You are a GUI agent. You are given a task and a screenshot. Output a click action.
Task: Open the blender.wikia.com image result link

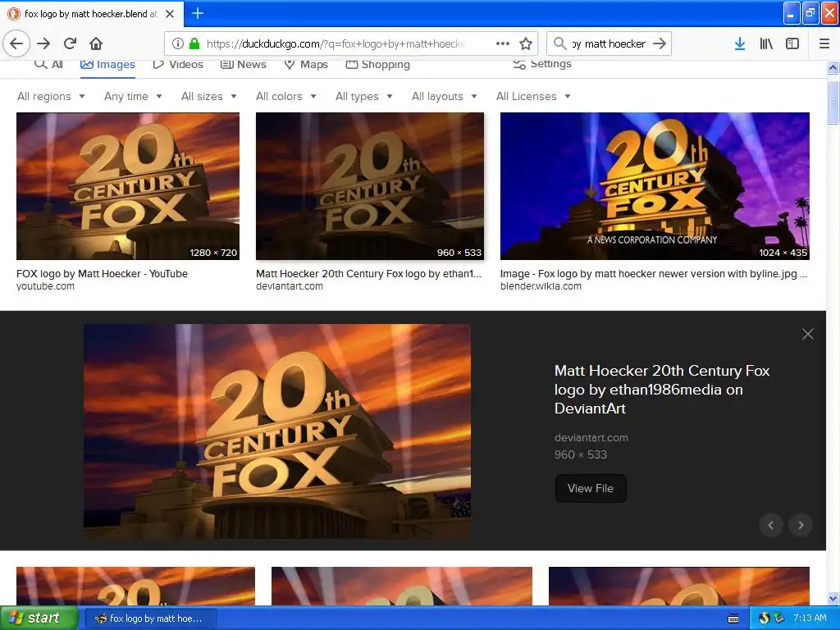[x=541, y=286]
